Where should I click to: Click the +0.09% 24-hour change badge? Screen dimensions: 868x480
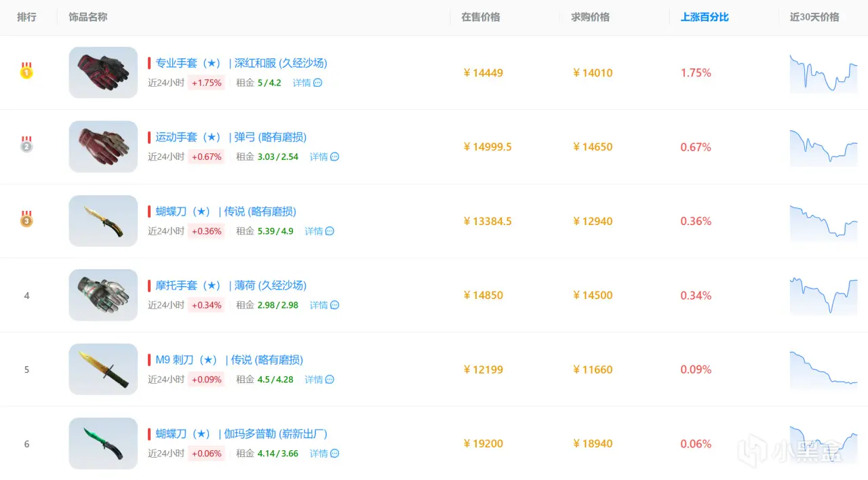pos(206,380)
